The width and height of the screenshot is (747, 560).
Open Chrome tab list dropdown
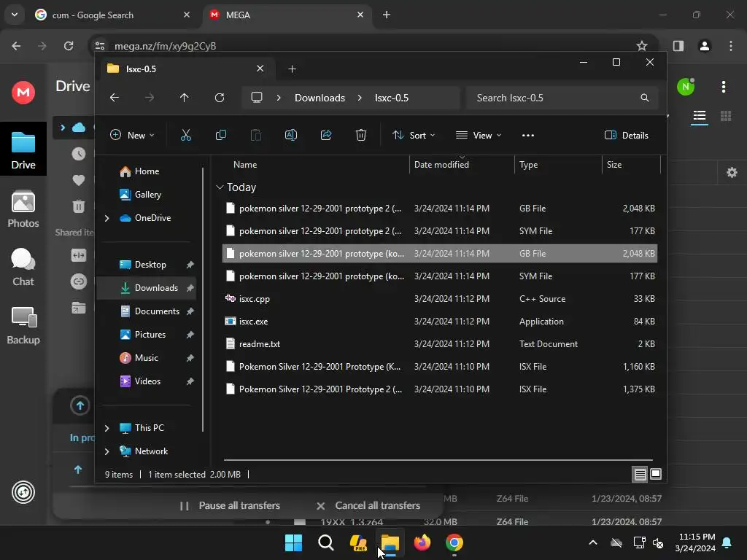point(15,15)
